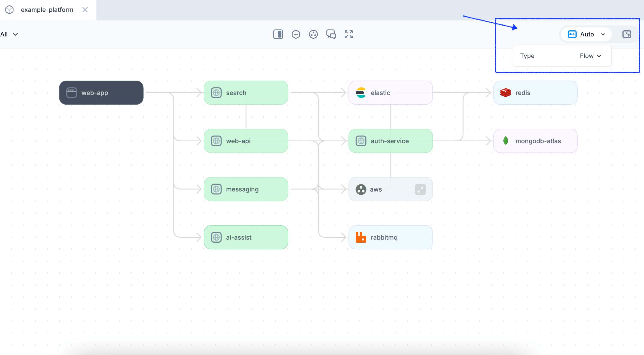Close the example-platform tab
Screen dimensions: 644x355
(x=85, y=10)
